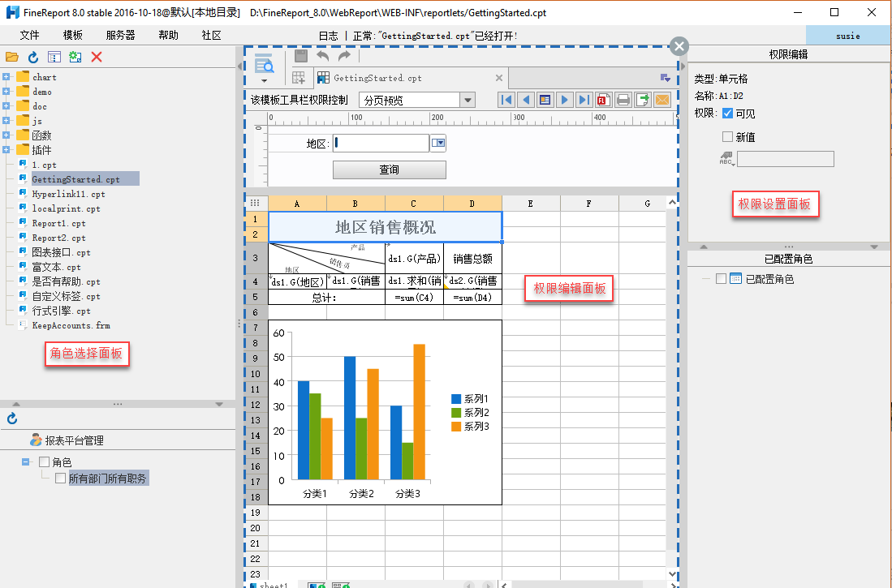892x588 pixels.
Task: Open the 分页预览 dropdown
Action: (x=467, y=101)
